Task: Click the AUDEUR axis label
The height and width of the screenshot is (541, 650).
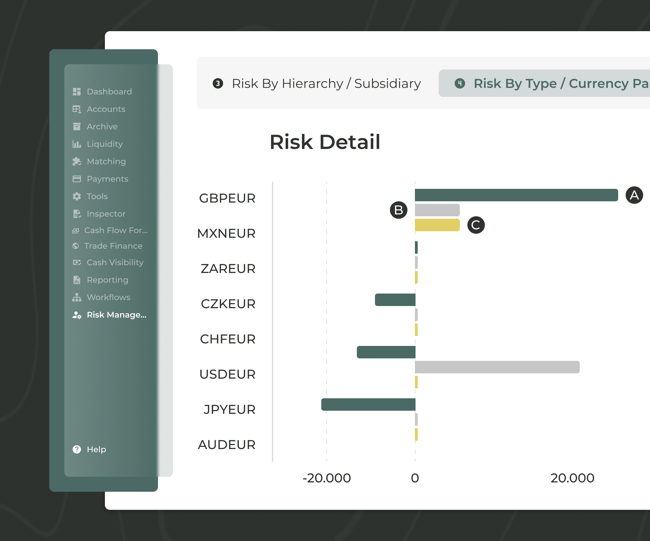Action: 227,445
